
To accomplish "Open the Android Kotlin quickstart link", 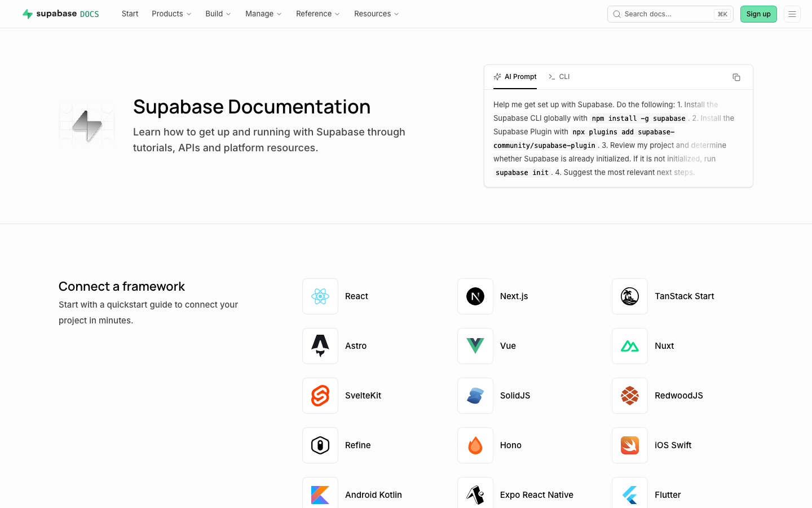I will 373,495.
